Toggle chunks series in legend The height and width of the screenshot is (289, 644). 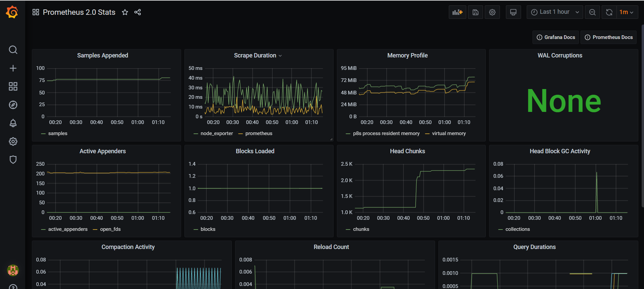click(x=361, y=229)
